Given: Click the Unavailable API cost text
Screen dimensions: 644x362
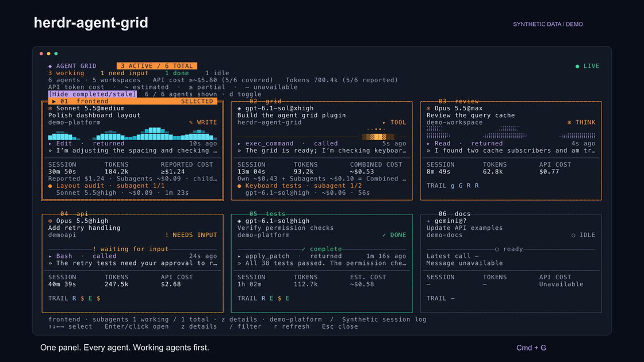Looking at the screenshot, I should pyautogui.click(x=561, y=284).
